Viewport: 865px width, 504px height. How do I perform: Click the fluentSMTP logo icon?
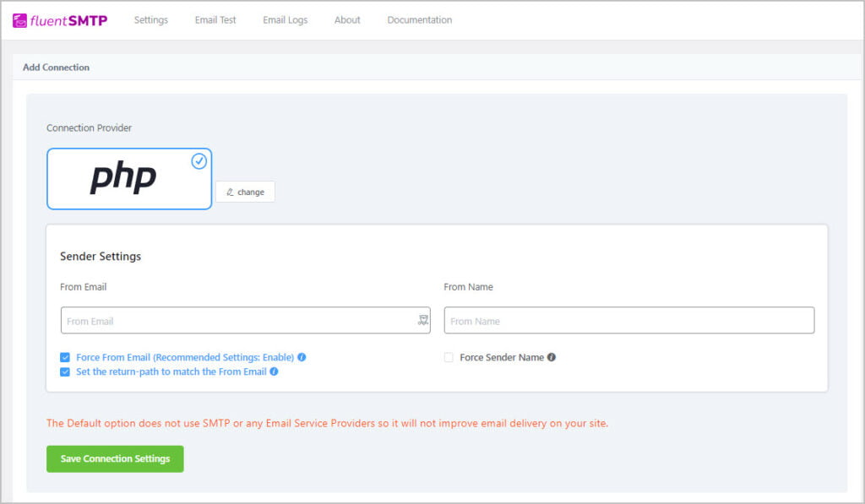[x=19, y=19]
